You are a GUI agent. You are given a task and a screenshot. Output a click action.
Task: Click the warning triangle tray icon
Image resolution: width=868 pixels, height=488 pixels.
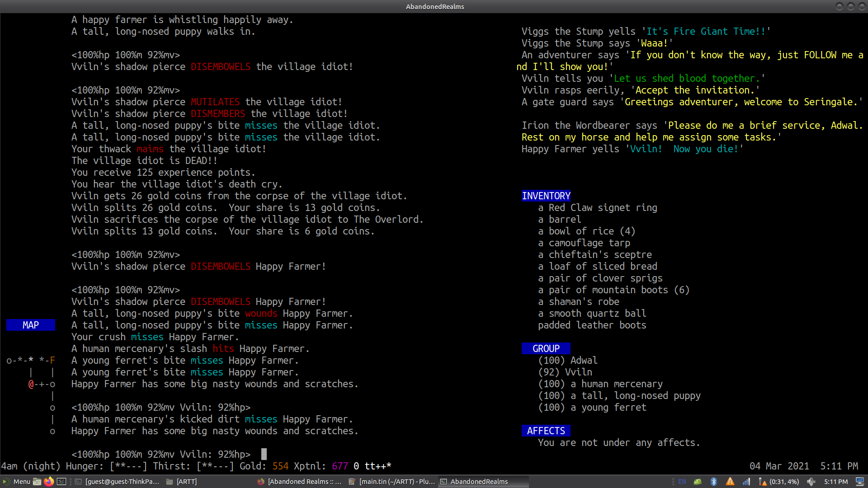pyautogui.click(x=730, y=482)
